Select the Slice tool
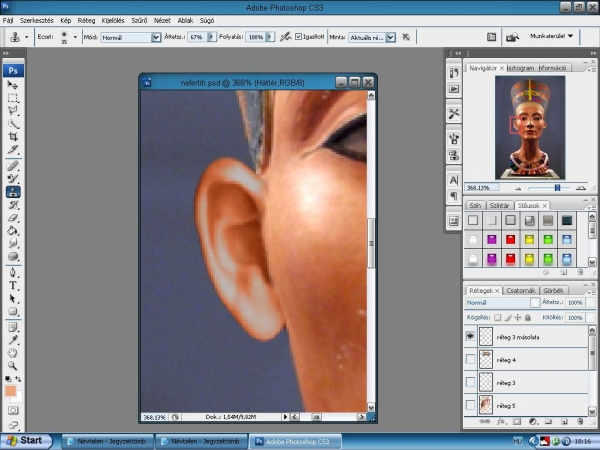This screenshot has height=450, width=600. 13,150
